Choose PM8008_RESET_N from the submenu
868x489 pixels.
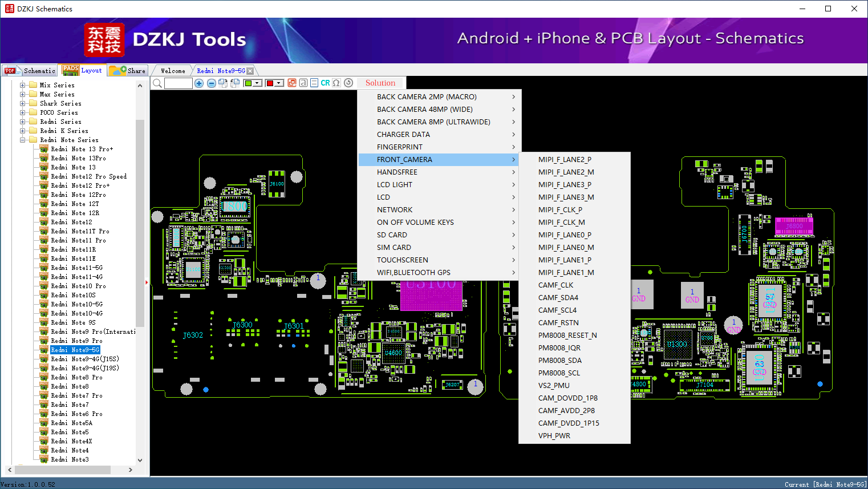pyautogui.click(x=574, y=336)
